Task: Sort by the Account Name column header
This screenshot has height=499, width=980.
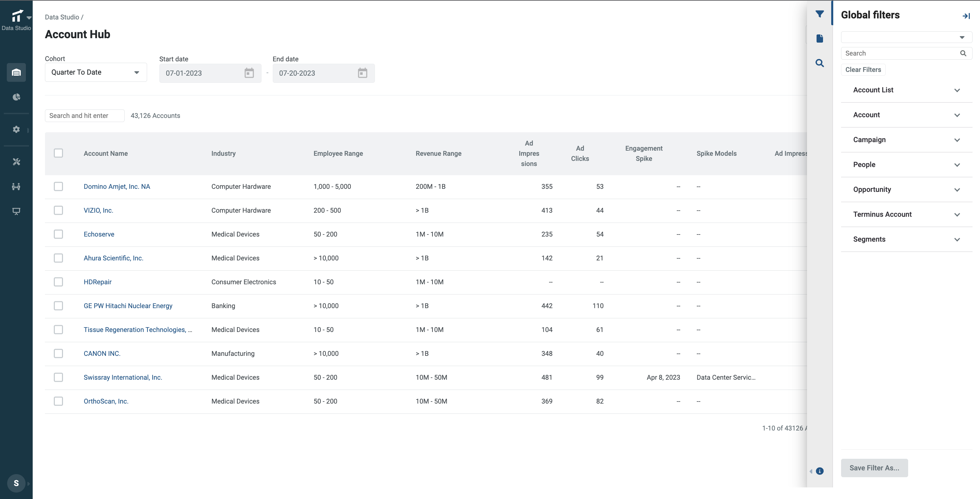Action: [106, 153]
